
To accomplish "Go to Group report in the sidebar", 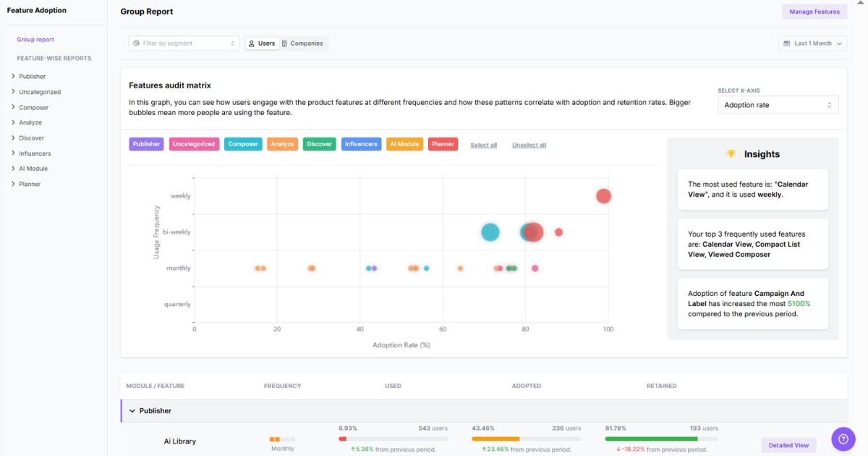I will click(35, 39).
